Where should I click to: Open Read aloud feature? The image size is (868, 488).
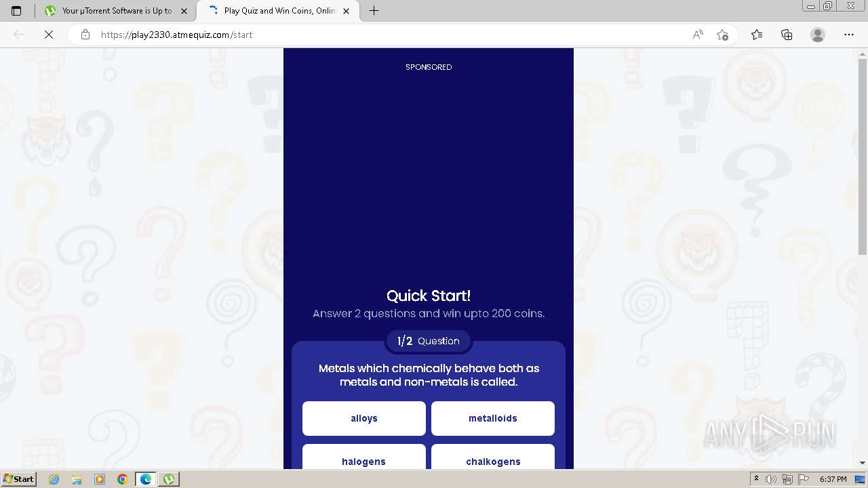[x=698, y=35]
